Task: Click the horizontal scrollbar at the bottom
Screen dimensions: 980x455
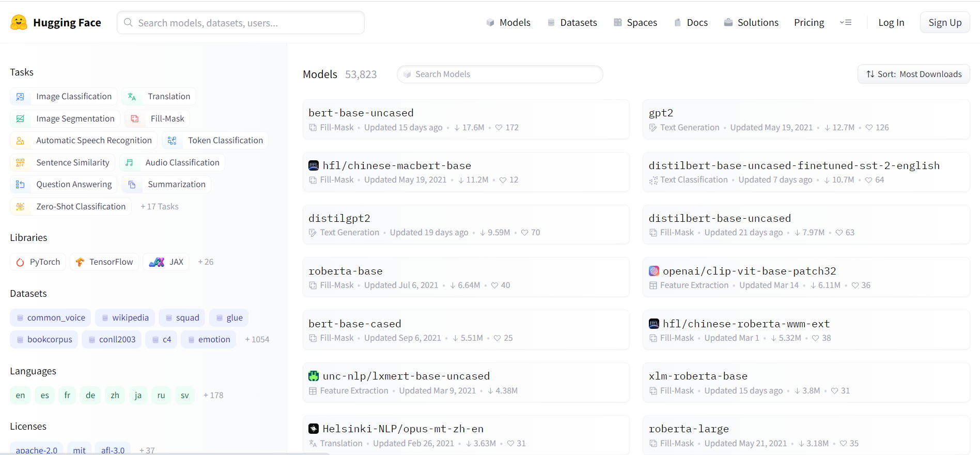Action: point(165,453)
